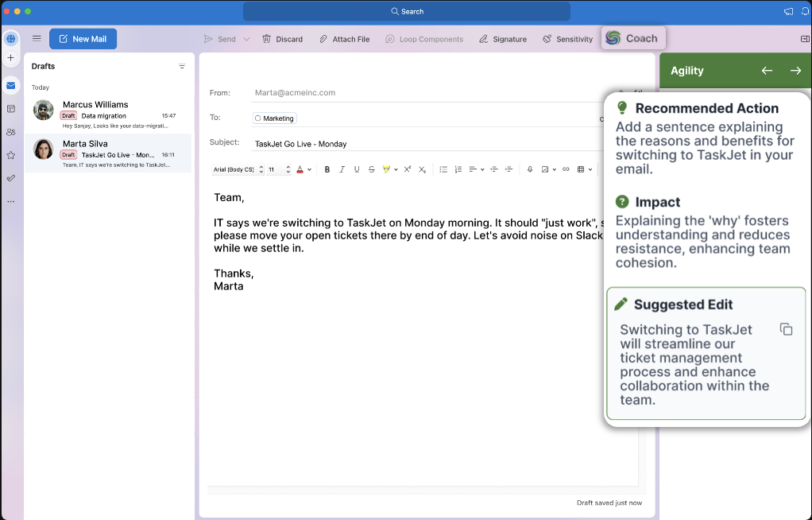Toggle italic formatting
This screenshot has height=520, width=812.
pyautogui.click(x=342, y=169)
